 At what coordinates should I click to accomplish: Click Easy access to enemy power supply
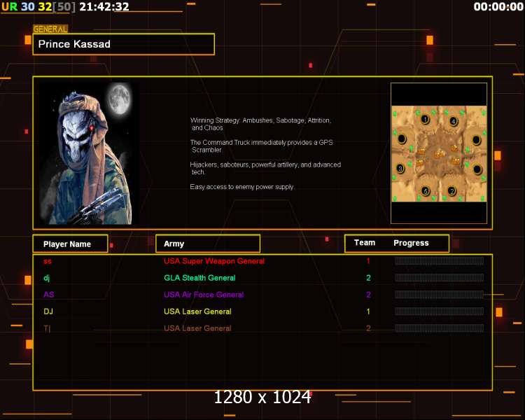[242, 187]
